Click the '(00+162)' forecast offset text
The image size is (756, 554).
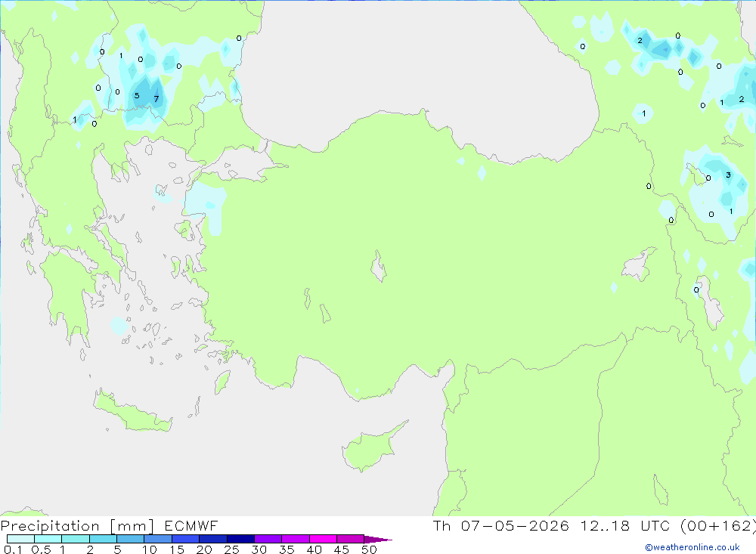pos(717,525)
